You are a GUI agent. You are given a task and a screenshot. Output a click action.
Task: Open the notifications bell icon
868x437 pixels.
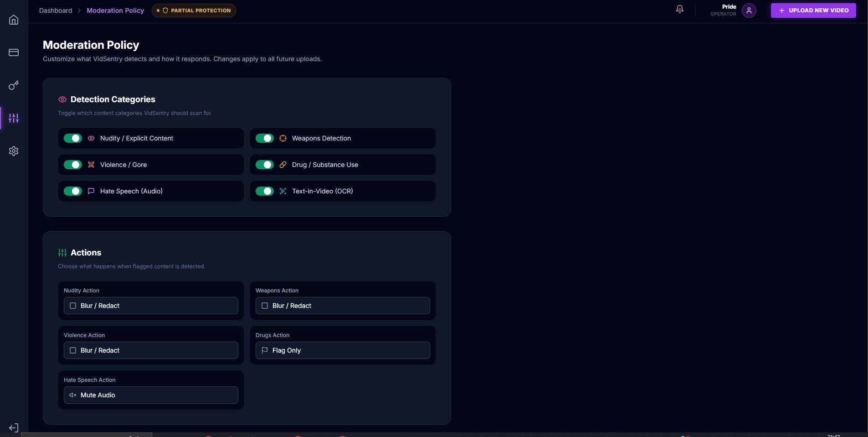coord(680,10)
